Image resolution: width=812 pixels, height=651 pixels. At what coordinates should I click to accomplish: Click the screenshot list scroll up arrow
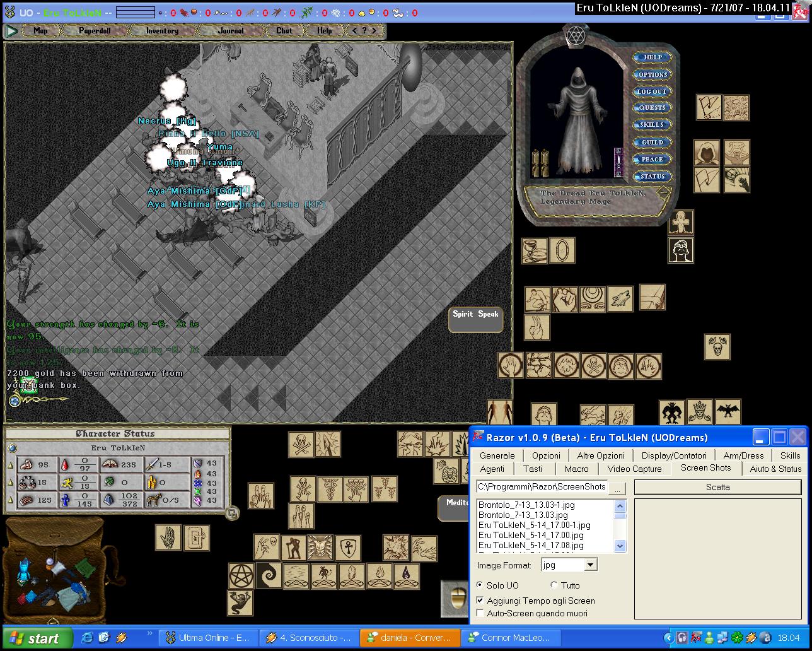point(620,506)
